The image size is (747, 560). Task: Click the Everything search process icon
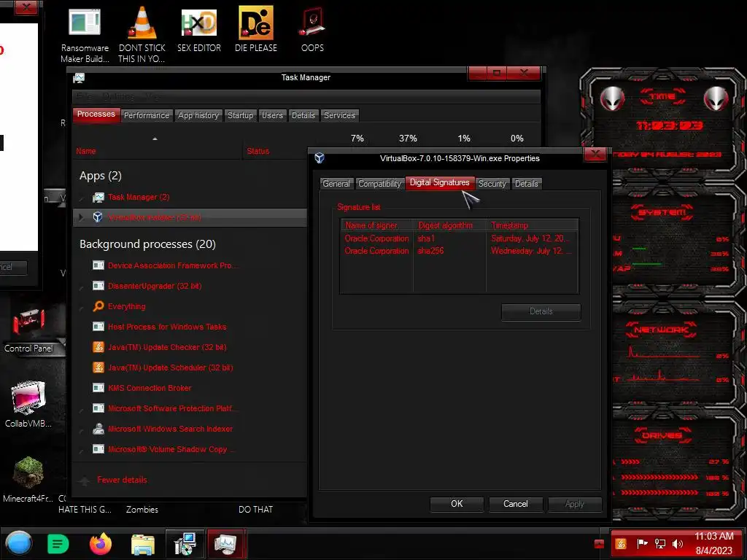point(98,306)
